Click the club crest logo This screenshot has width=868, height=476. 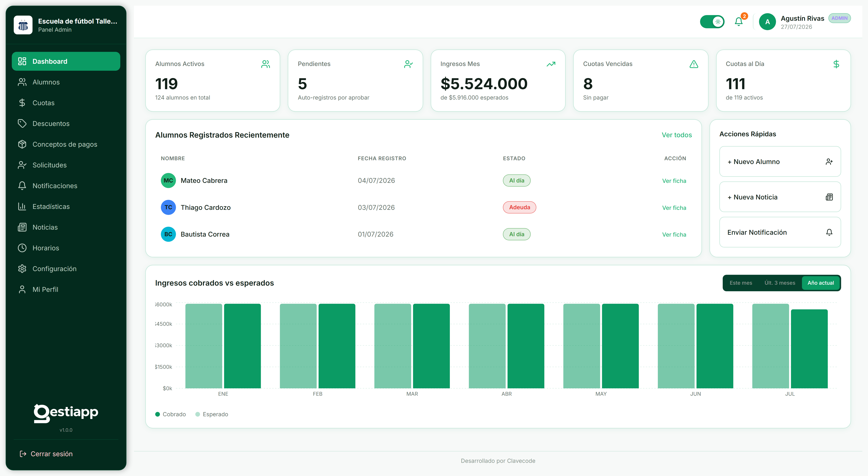pos(23,25)
